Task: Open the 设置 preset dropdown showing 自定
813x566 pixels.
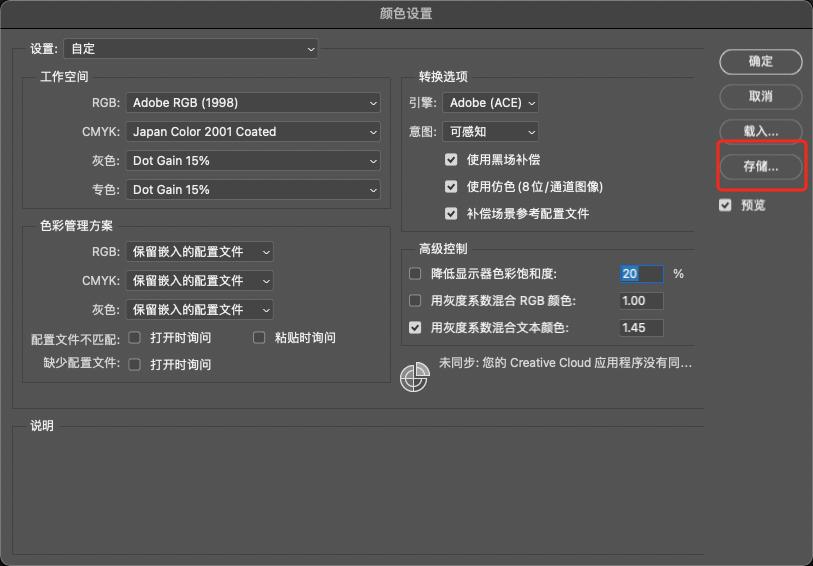Action: pyautogui.click(x=191, y=49)
